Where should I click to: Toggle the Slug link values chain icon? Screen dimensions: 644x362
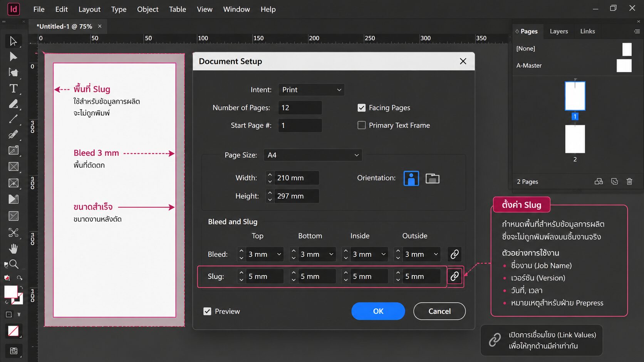tap(454, 276)
